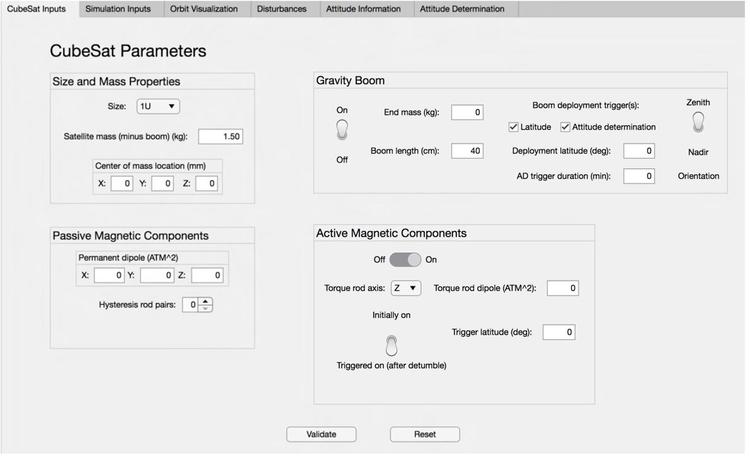750x457 pixels.
Task: Click the 'Size and Mass Properties' panel title
Action: coord(116,81)
